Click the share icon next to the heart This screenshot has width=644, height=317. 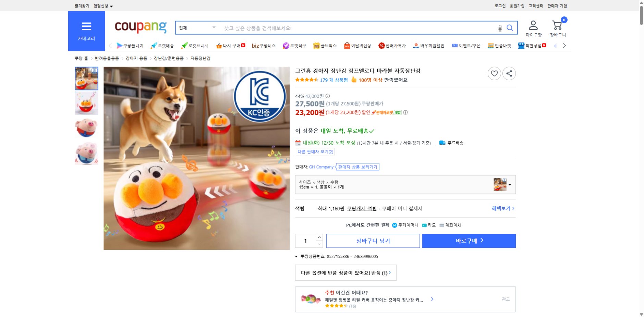tap(510, 73)
